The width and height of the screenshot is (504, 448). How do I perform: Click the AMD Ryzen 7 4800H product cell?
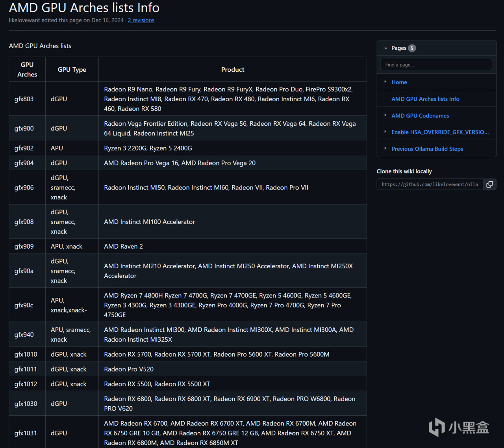coord(233,305)
